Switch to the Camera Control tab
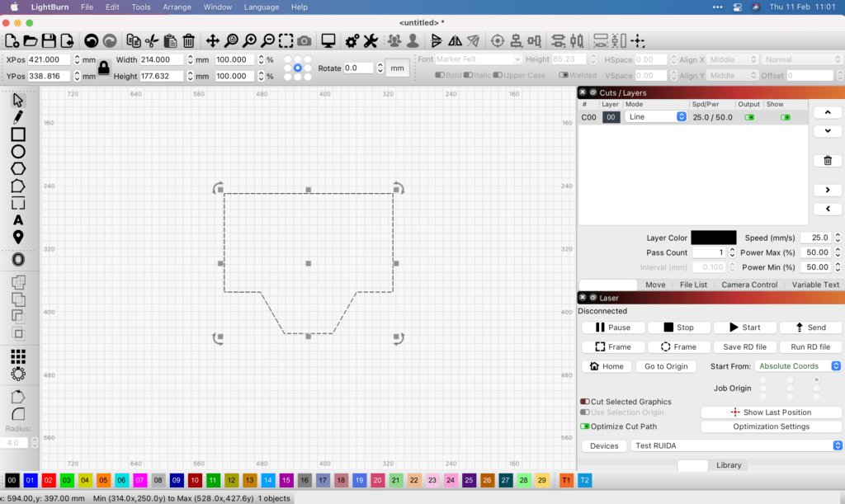The width and height of the screenshot is (845, 504). (749, 285)
